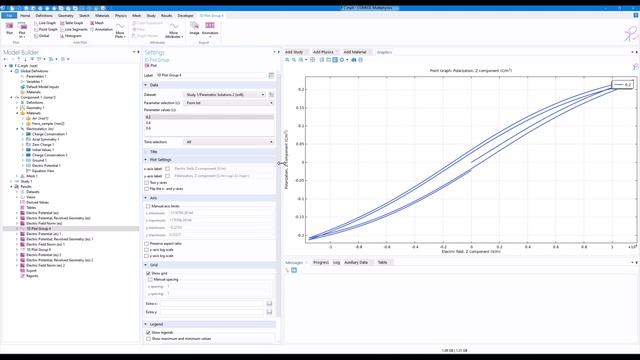The width and height of the screenshot is (640, 360).
Task: Select parameter value 0.2 in list
Action: click(209, 117)
